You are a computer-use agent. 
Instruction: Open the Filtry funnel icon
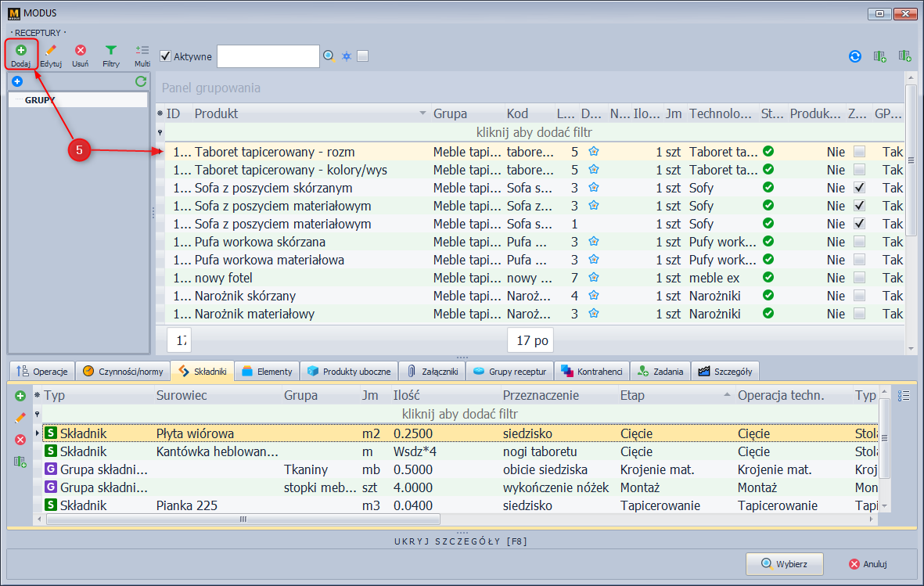pyautogui.click(x=111, y=51)
